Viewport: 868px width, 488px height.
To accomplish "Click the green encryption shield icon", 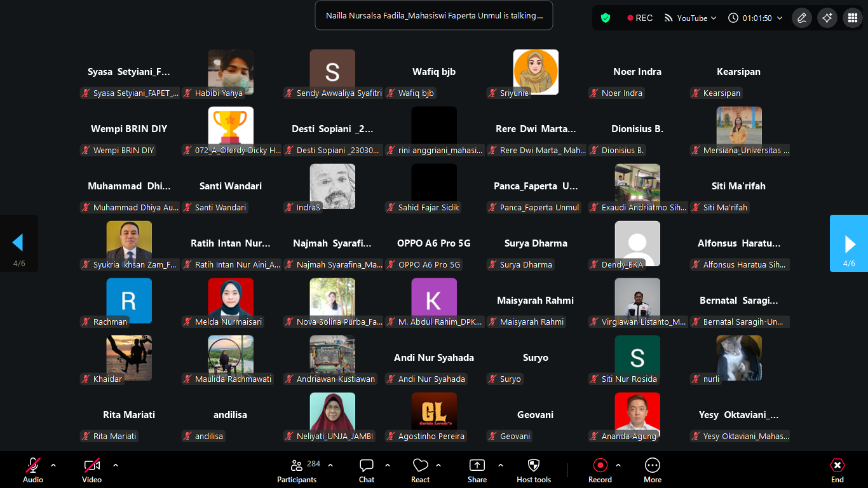I will 606,18.
